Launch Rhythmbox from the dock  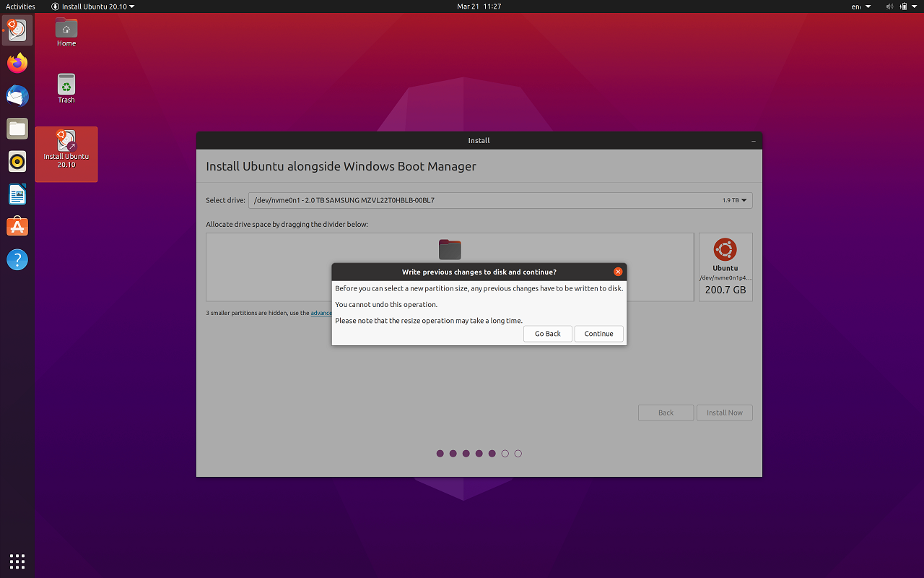[x=17, y=161]
